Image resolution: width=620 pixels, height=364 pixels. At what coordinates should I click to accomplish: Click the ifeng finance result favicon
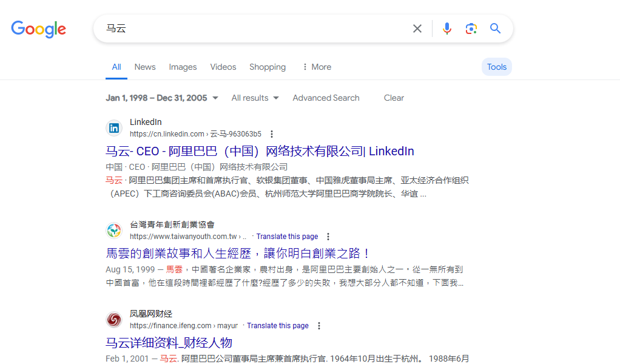click(x=114, y=320)
